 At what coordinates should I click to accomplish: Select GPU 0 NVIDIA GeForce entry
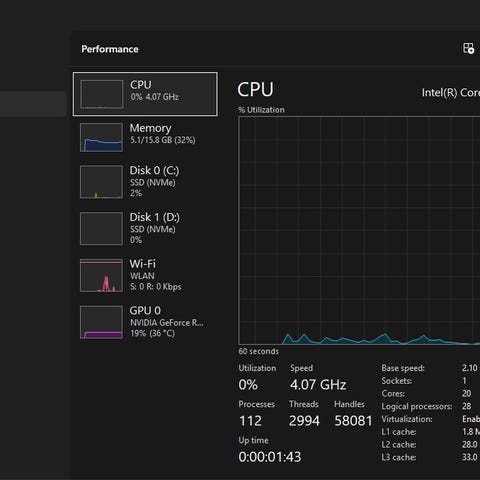pyautogui.click(x=145, y=322)
